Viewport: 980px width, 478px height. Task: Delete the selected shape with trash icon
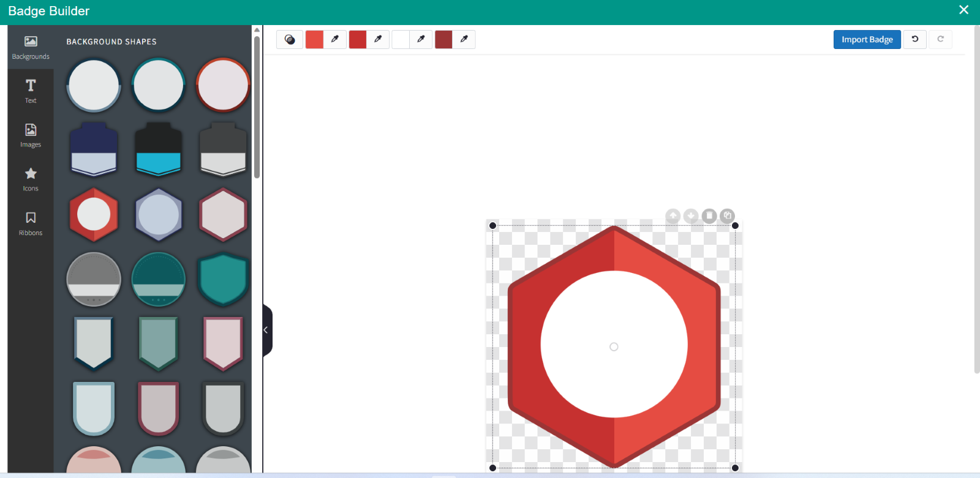pyautogui.click(x=709, y=215)
